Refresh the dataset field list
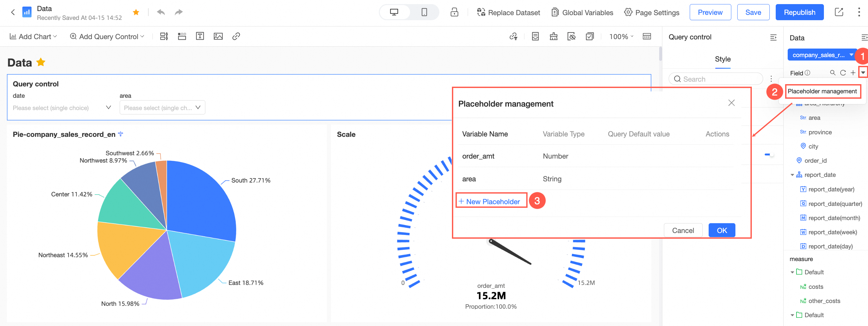The height and width of the screenshot is (326, 868). coord(843,73)
